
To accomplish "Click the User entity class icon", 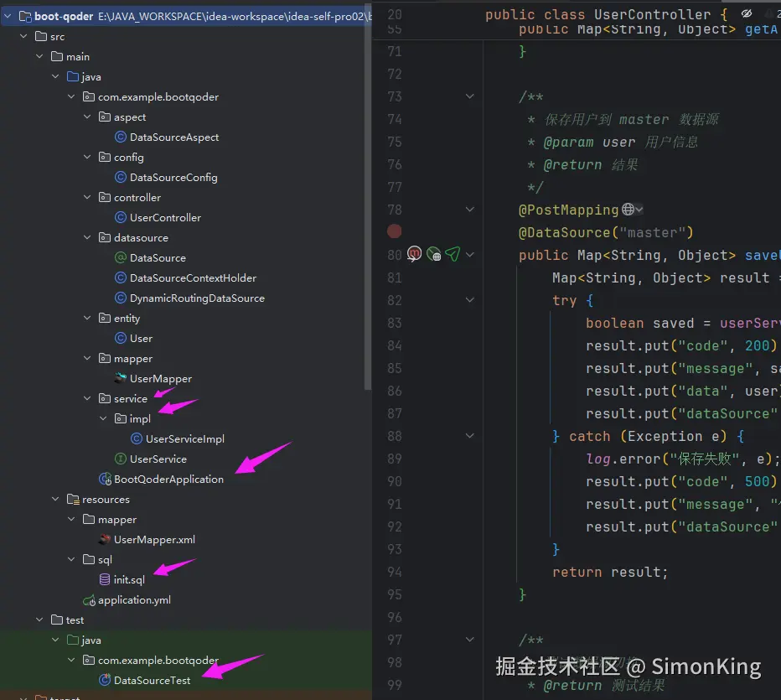I will click(120, 339).
